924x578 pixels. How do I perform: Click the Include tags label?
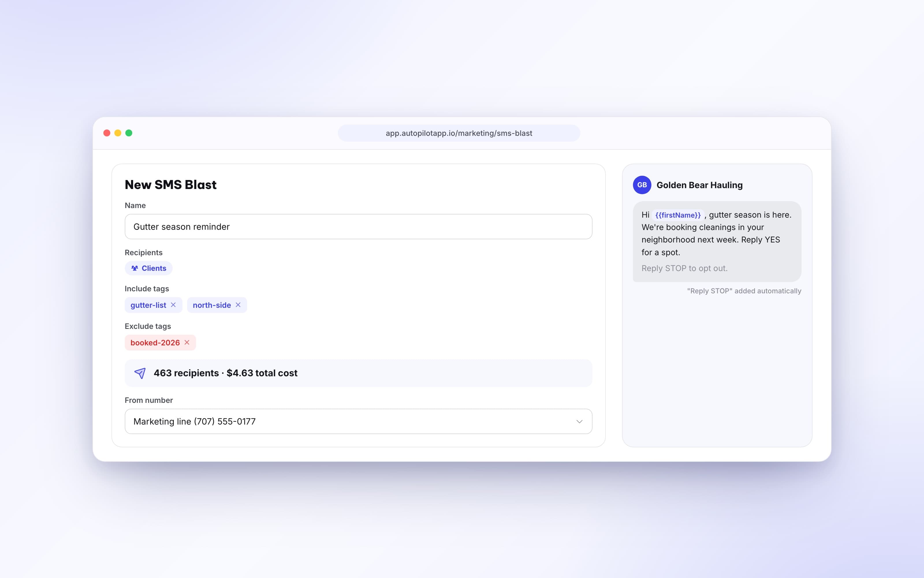point(147,289)
